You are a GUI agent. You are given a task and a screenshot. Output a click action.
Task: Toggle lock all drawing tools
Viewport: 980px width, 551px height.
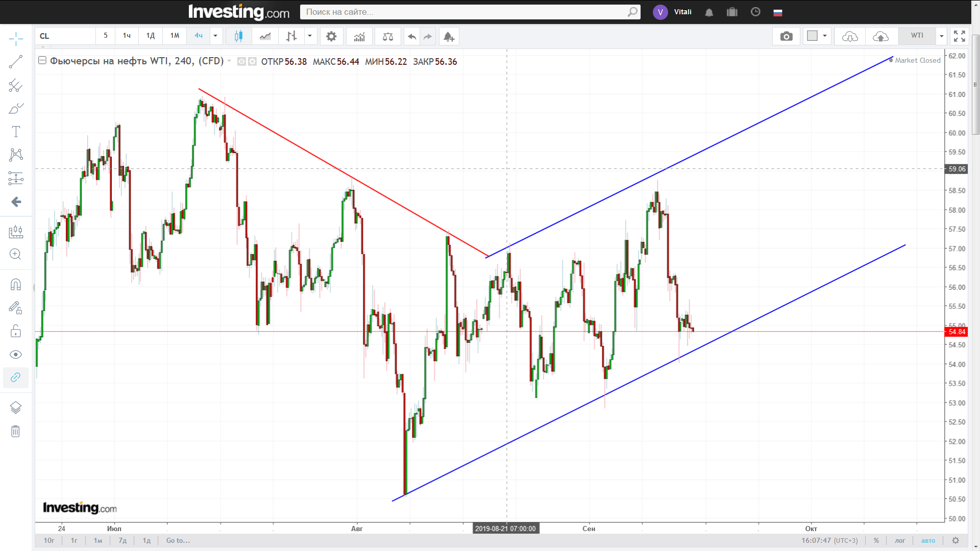16,331
